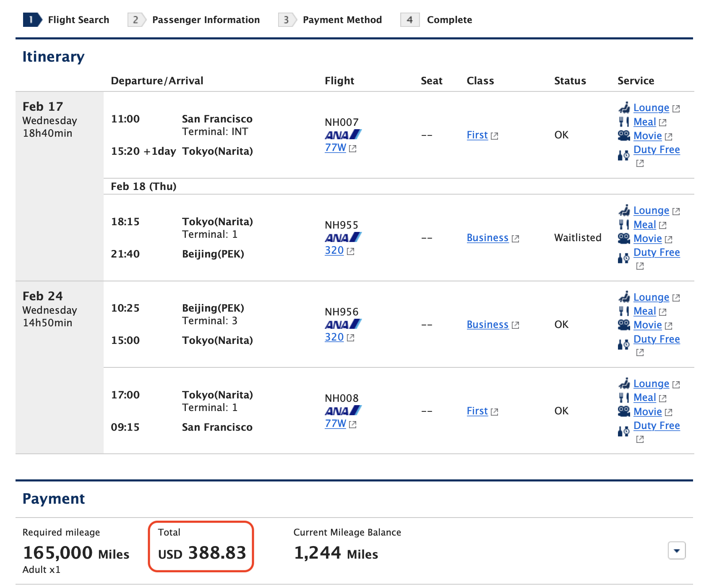
Task: Click meal utensils icon in NH007 row
Action: point(624,122)
